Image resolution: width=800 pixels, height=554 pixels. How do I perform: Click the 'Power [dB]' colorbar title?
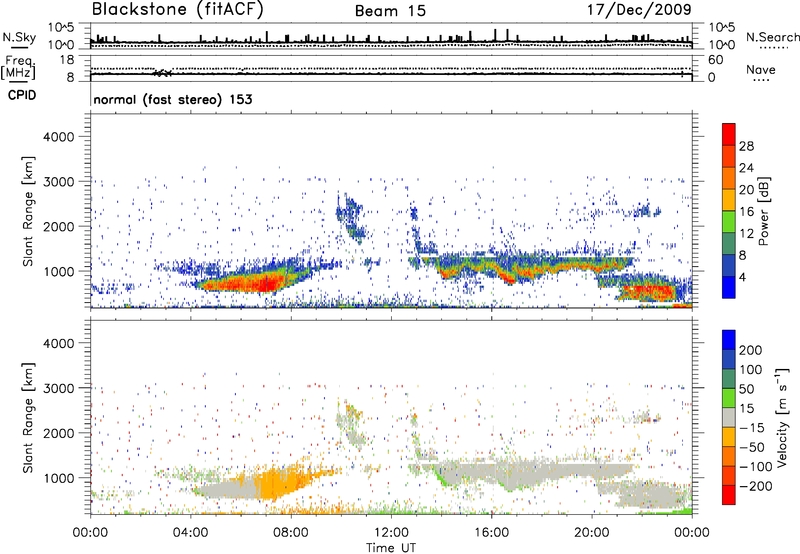pyautogui.click(x=763, y=211)
